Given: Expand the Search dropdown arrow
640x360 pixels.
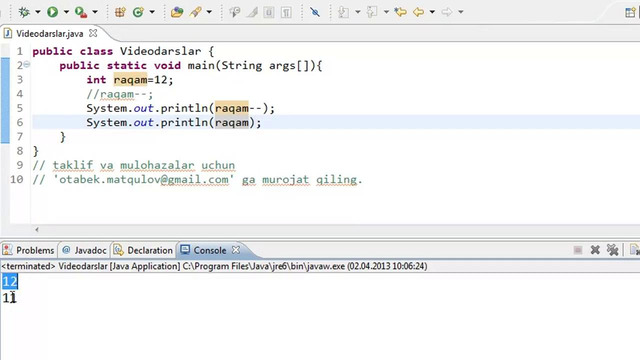Looking at the screenshot, I should [209, 12].
